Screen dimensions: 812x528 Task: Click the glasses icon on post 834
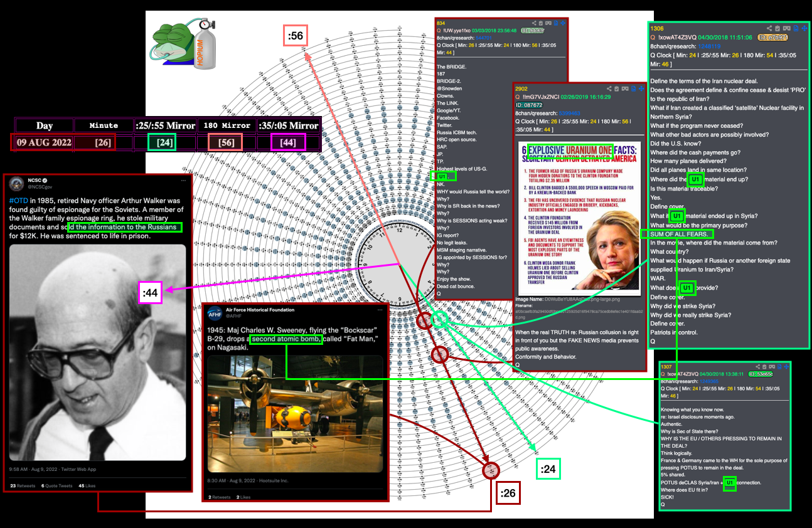coord(548,23)
